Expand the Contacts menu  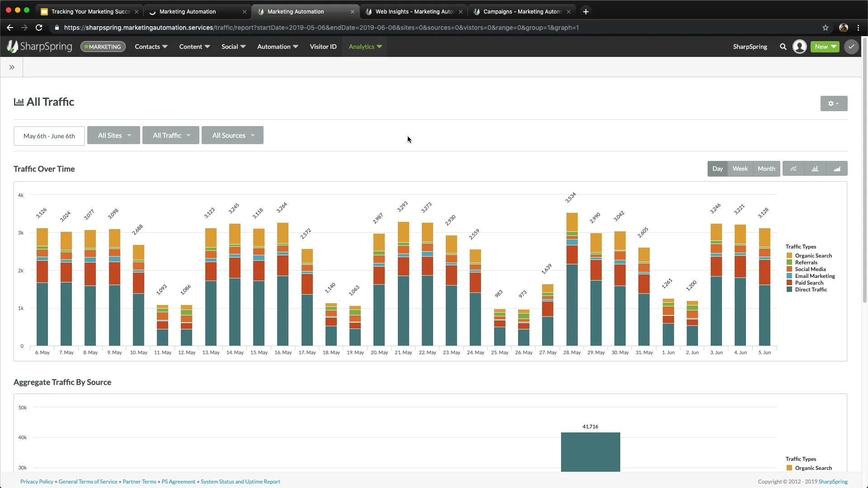pyautogui.click(x=151, y=47)
